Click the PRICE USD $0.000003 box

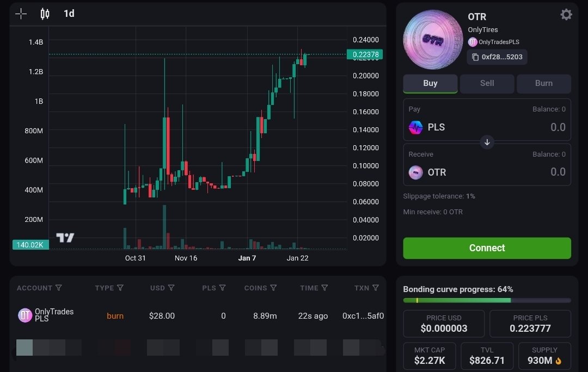pyautogui.click(x=444, y=324)
